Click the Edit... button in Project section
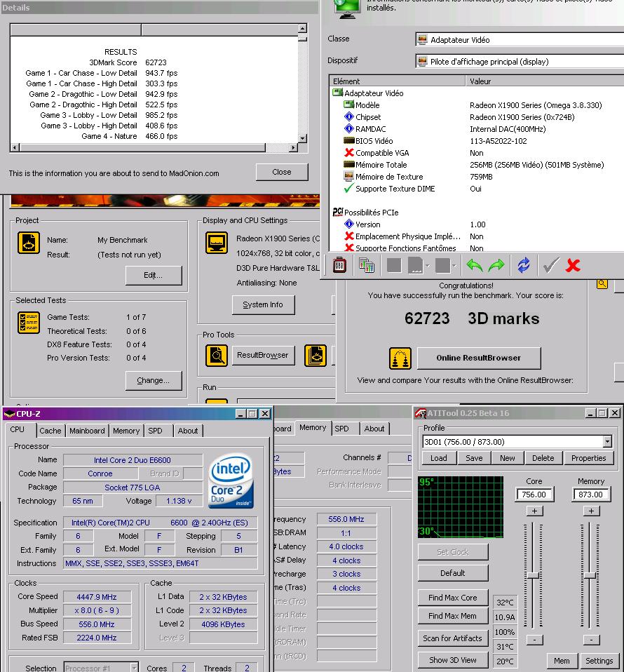The width and height of the screenshot is (624, 672). coord(154,275)
